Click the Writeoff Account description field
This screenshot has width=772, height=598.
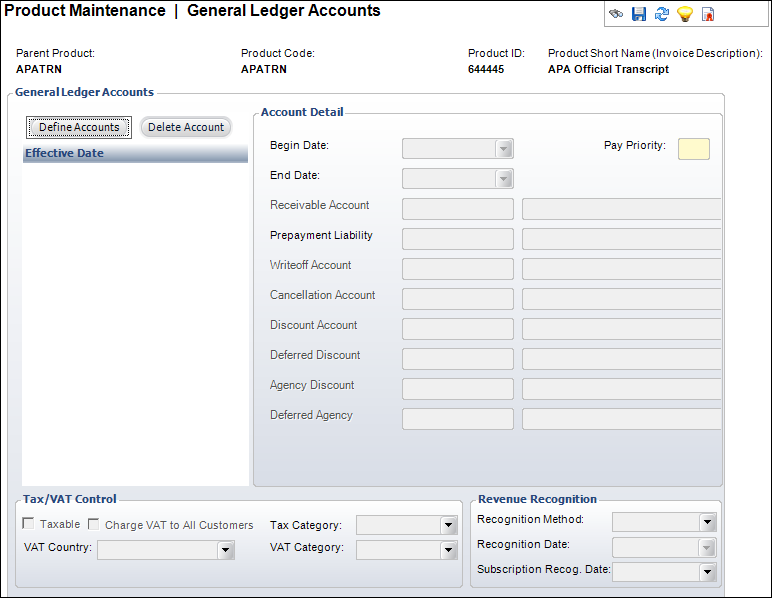click(x=621, y=269)
